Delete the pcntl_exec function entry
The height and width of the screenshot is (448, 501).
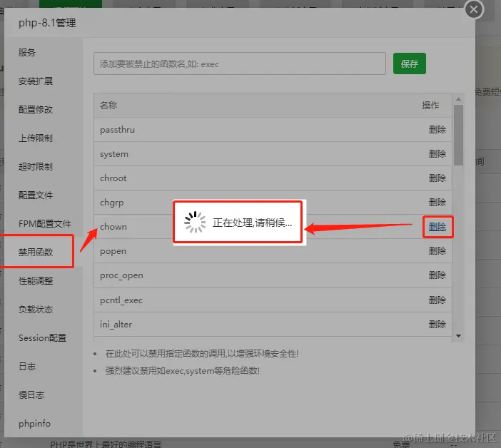point(437,300)
